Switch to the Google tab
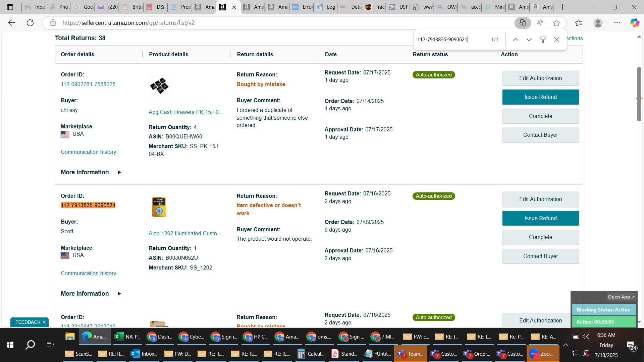The width and height of the screenshot is (644, 362). (x=83, y=7)
